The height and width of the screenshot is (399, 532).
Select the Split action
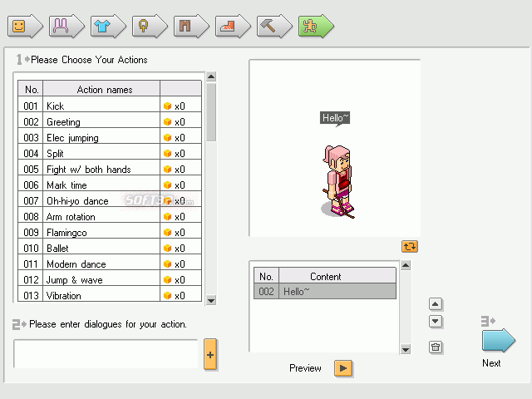pos(110,153)
